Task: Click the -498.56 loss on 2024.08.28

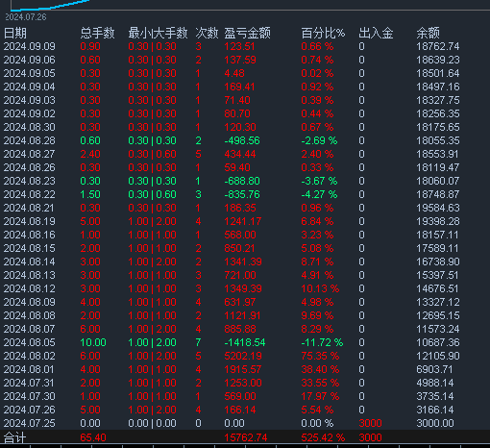Action: 242,140
